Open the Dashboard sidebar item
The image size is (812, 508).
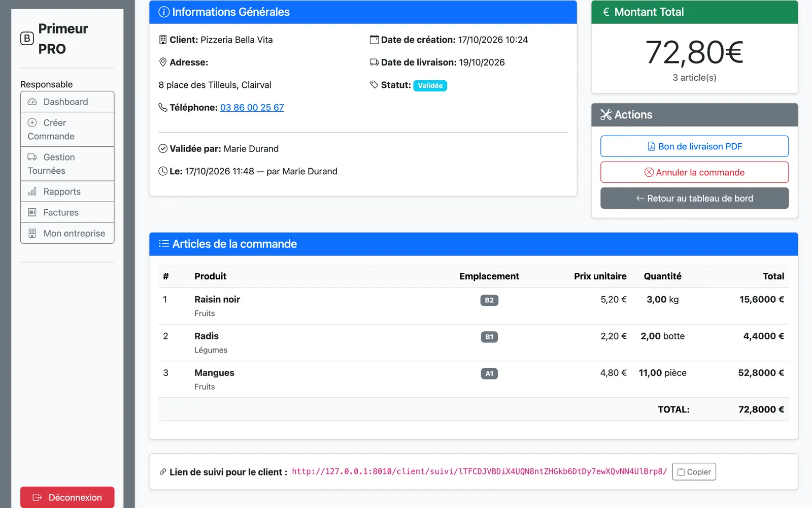point(67,102)
